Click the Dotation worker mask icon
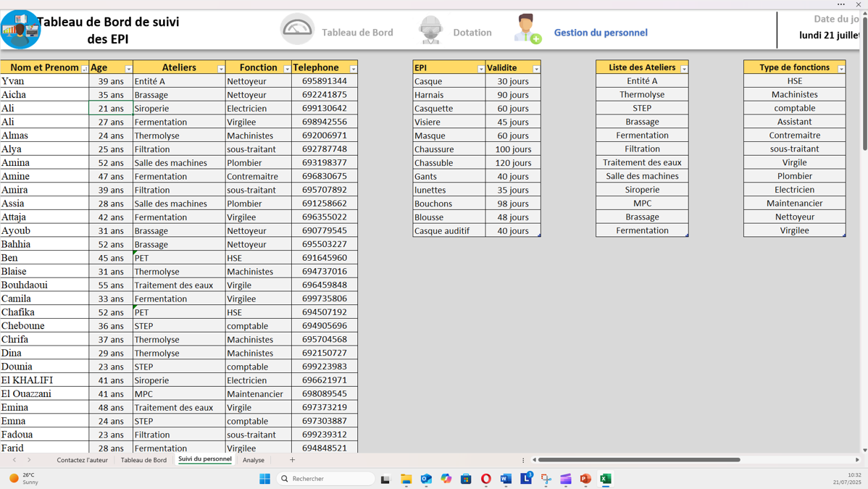 (430, 30)
